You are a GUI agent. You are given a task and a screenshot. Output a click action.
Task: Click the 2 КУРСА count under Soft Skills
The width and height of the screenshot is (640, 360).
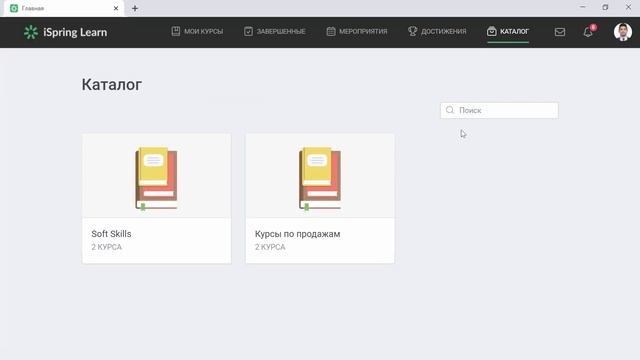coord(106,247)
